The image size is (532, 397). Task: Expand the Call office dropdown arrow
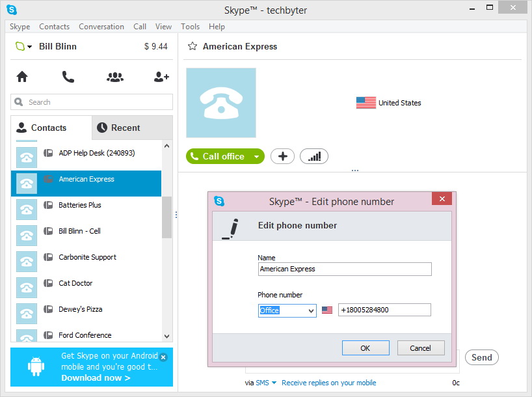tap(257, 157)
